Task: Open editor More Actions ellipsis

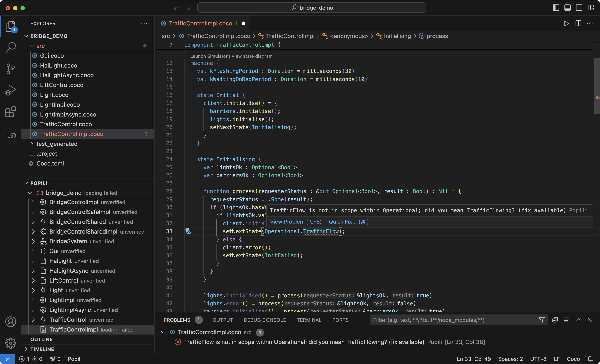Action: pos(590,23)
